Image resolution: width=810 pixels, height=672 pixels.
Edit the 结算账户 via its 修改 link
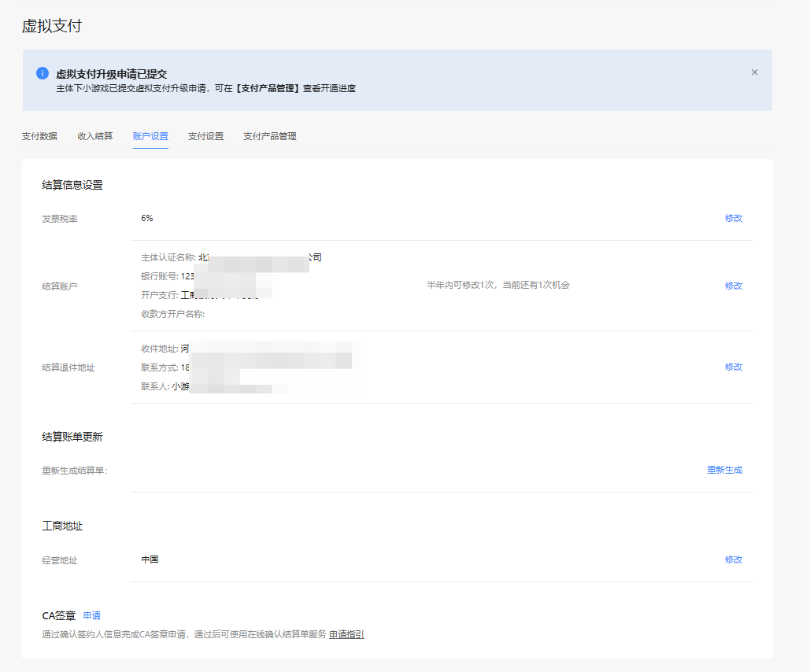(x=733, y=286)
